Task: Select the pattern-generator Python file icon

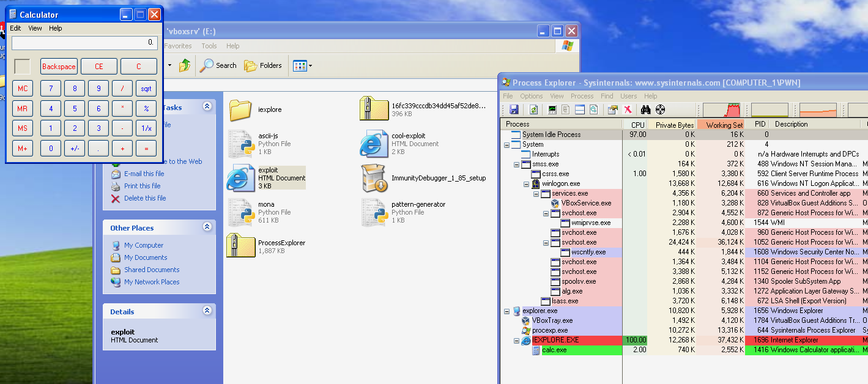Action: coord(374,212)
